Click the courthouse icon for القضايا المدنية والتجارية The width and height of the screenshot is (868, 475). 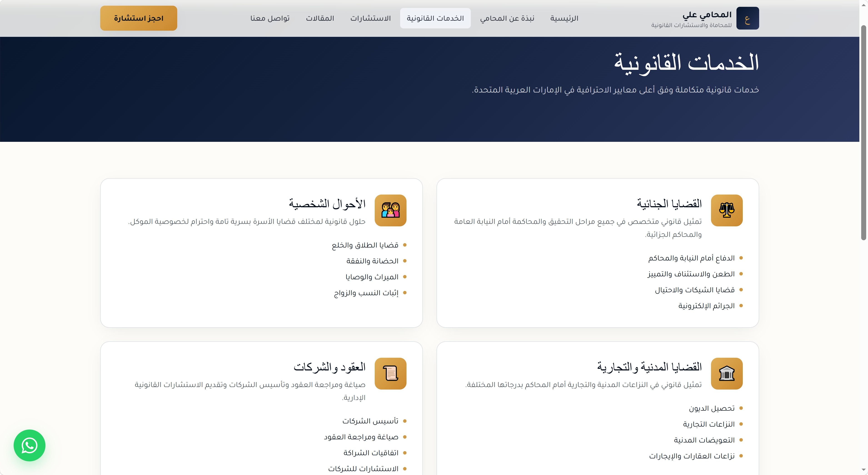pos(726,373)
